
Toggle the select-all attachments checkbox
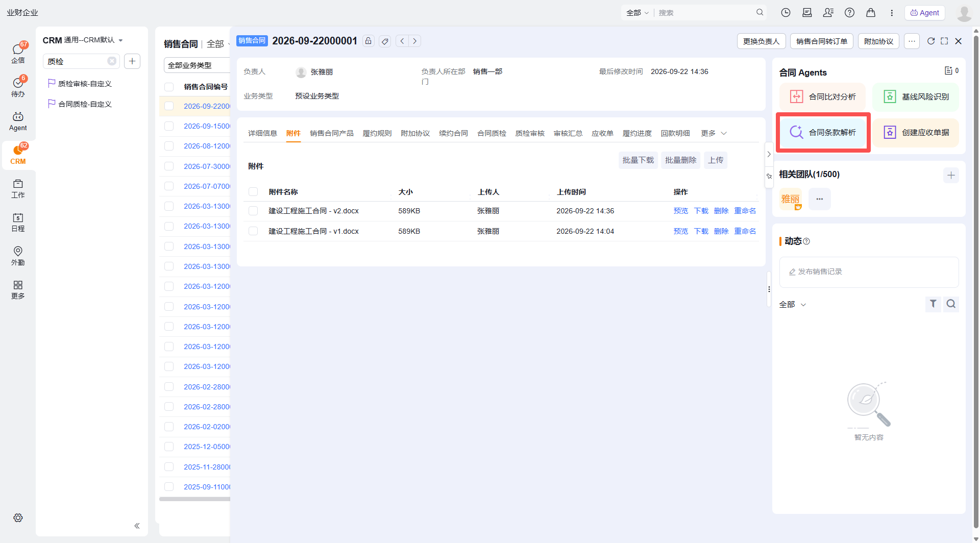point(253,192)
